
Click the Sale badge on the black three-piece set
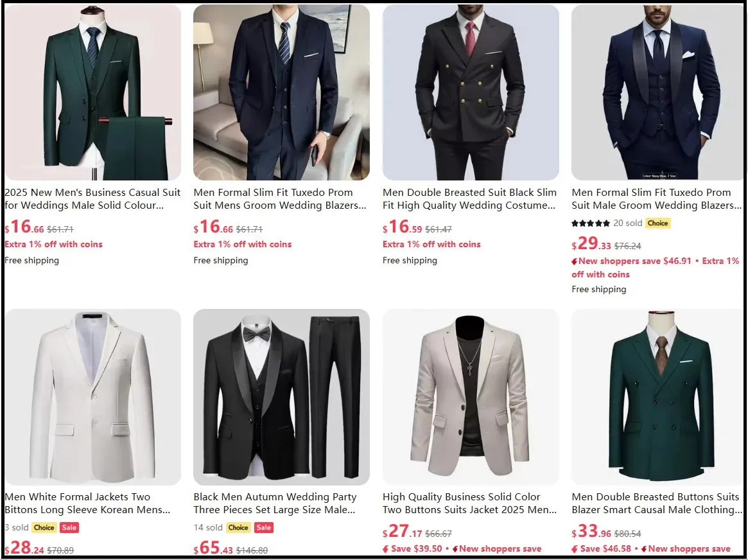coord(264,528)
